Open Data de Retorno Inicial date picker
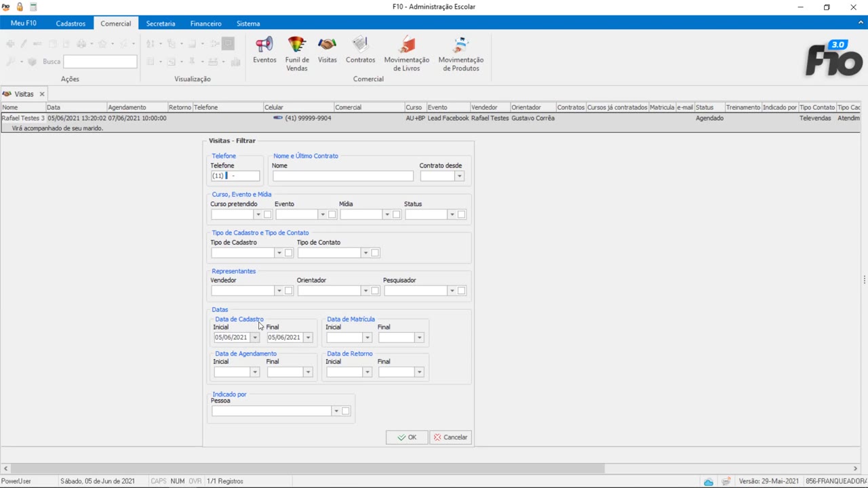Viewport: 868px width, 488px height. click(x=367, y=372)
